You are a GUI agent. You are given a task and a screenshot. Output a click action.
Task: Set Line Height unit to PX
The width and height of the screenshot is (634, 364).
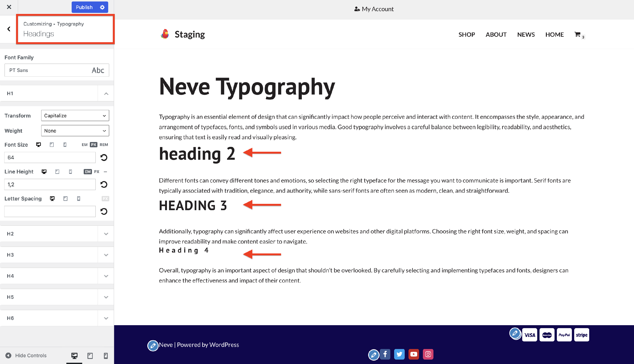click(97, 172)
